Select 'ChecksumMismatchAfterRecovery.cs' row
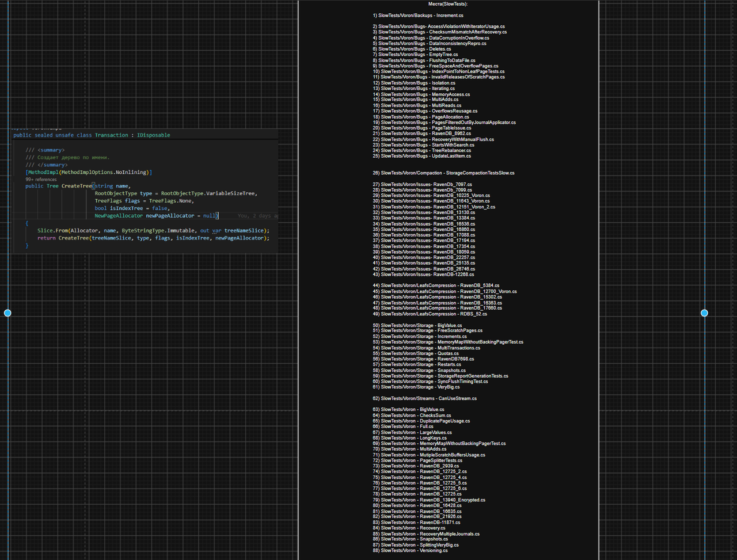 440,32
